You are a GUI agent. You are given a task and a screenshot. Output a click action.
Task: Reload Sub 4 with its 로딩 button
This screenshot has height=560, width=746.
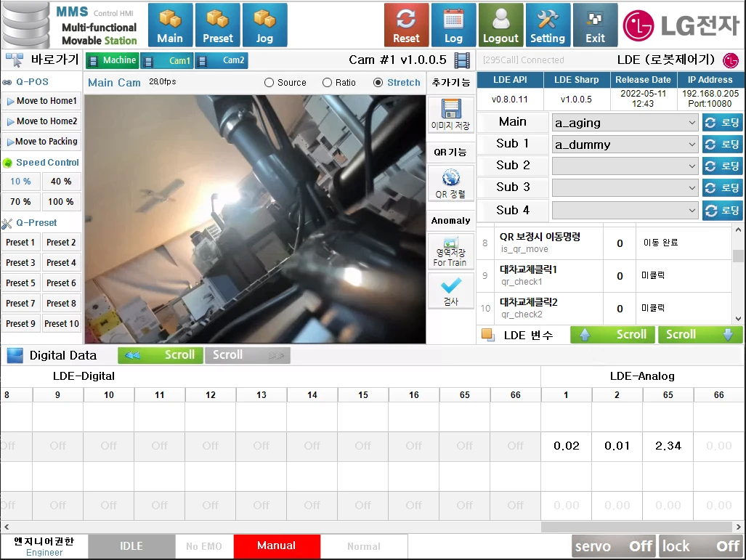tap(722, 211)
